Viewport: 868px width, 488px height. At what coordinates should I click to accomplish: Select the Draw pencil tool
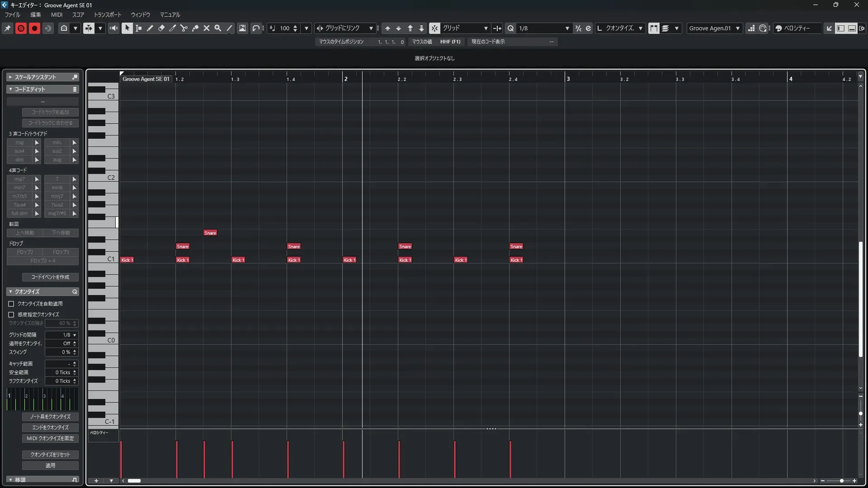pyautogui.click(x=150, y=28)
